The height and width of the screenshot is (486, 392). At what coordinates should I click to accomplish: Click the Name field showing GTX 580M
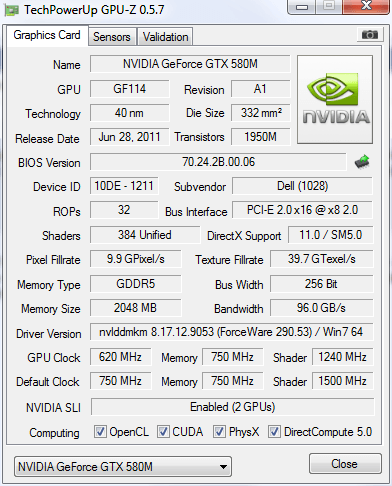190,64
